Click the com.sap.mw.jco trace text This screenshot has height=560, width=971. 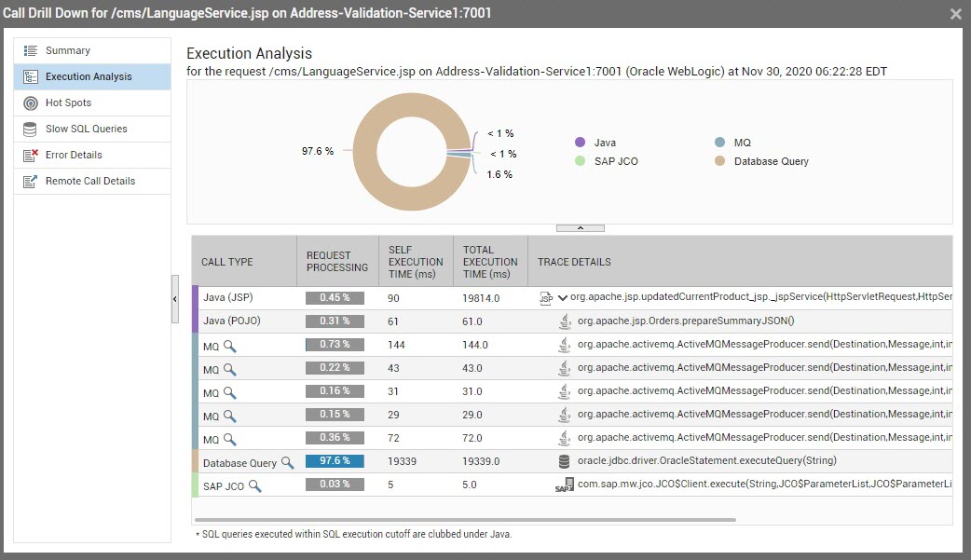point(764,484)
